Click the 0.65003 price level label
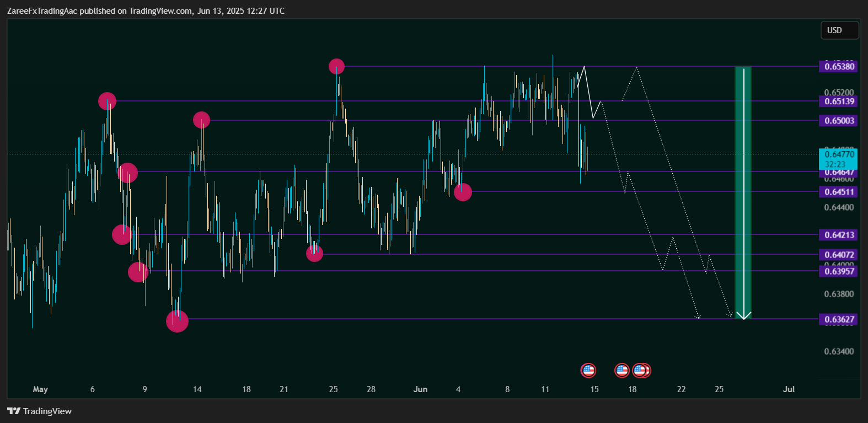Viewport: 868px width, 423px height. coord(839,120)
